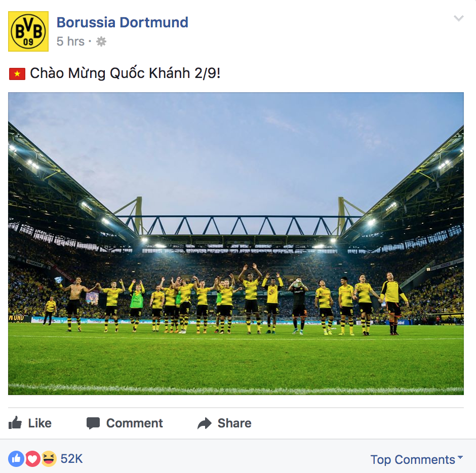Open the stadium team celebration photo

pos(236,244)
